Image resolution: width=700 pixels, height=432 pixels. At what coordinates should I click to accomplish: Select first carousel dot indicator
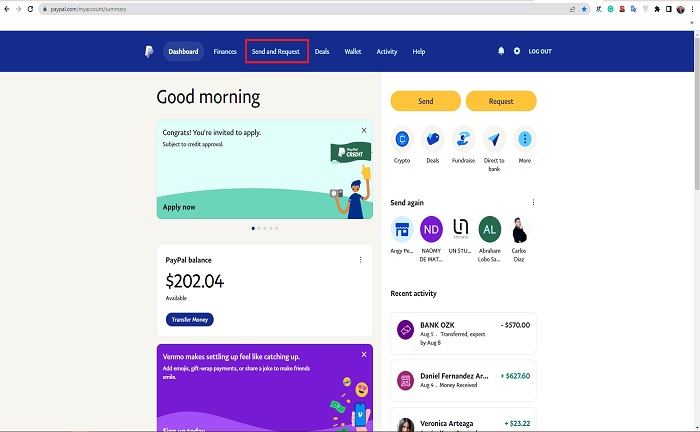point(253,228)
